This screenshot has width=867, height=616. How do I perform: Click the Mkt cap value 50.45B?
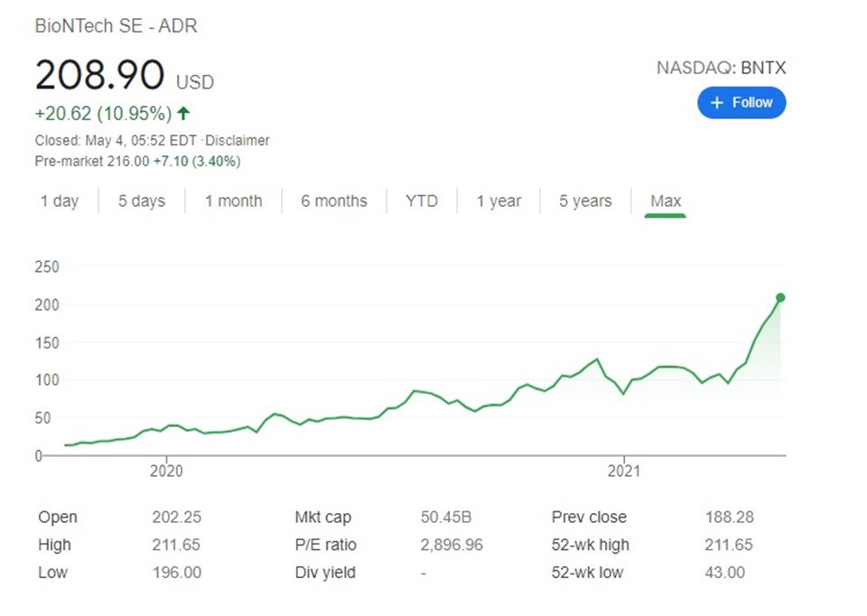445,517
